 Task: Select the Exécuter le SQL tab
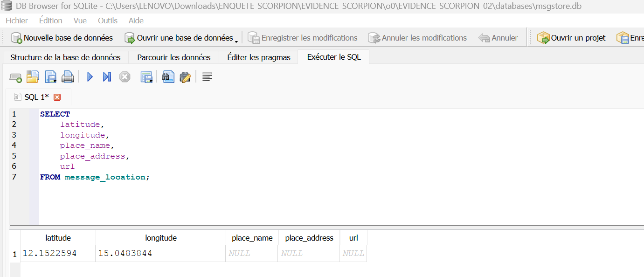[334, 57]
